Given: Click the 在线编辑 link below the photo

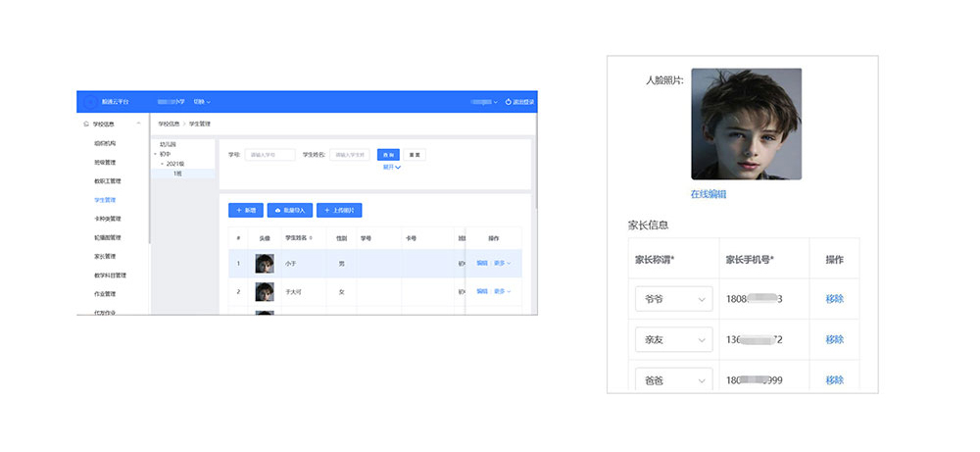Looking at the screenshot, I should (708, 194).
